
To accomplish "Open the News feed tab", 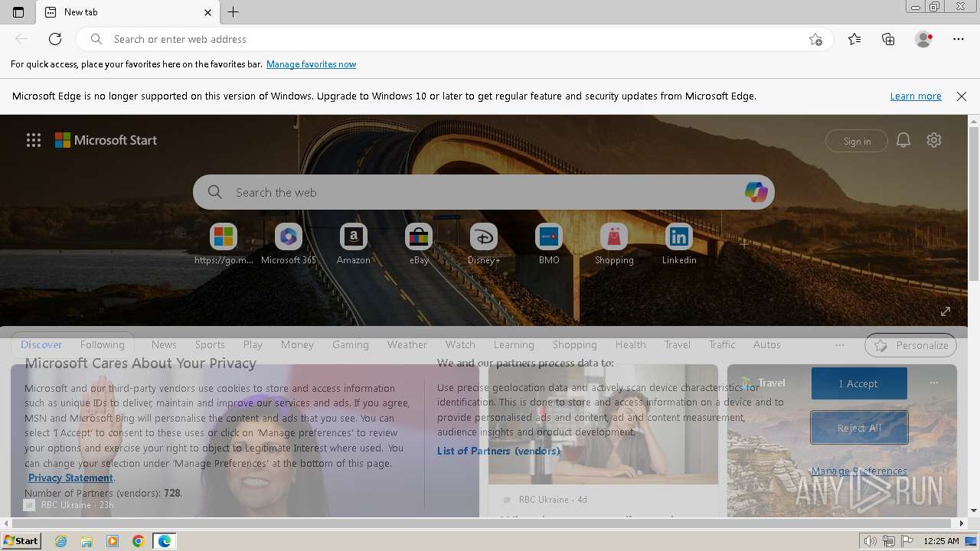I will click(x=164, y=345).
